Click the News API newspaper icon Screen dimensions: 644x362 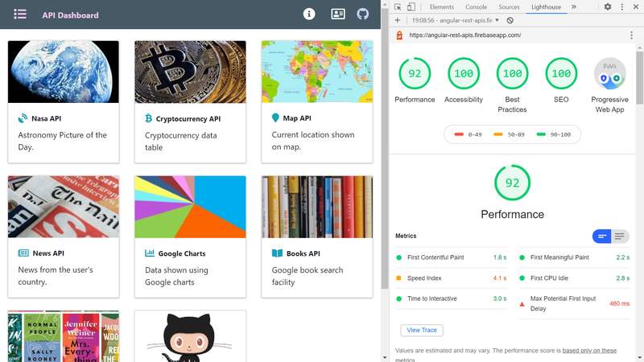click(x=23, y=253)
